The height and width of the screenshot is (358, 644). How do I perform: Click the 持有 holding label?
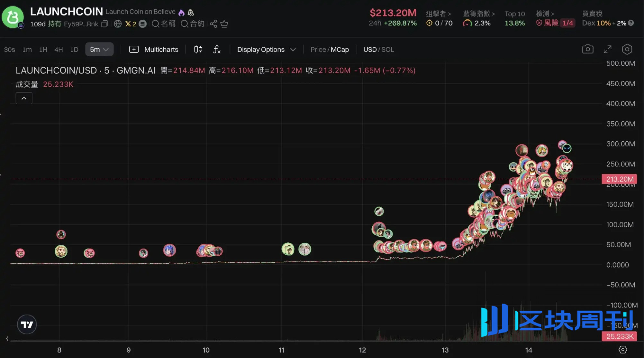coord(55,24)
